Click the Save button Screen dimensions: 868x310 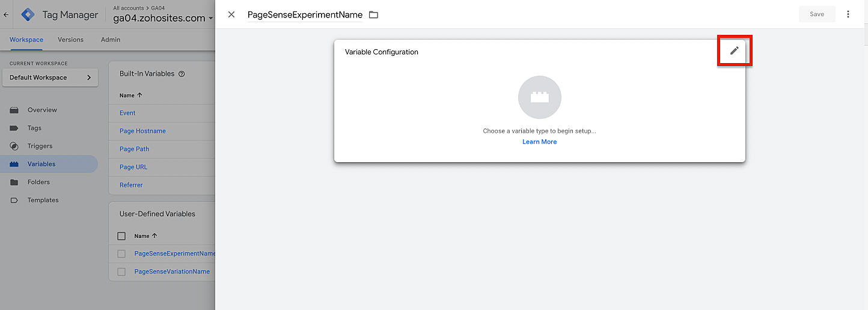coord(817,14)
